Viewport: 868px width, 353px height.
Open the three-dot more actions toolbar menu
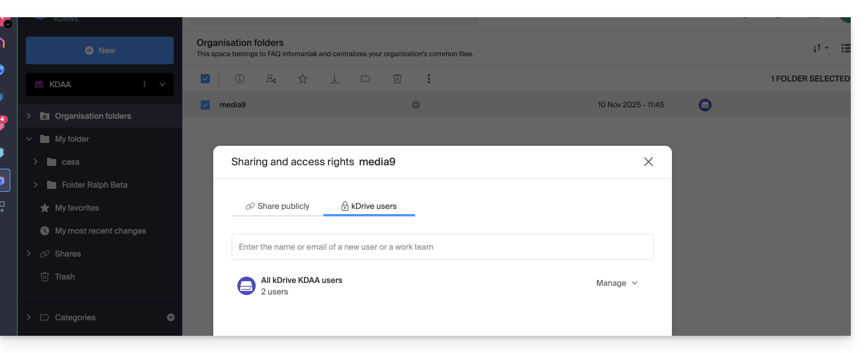tap(429, 79)
